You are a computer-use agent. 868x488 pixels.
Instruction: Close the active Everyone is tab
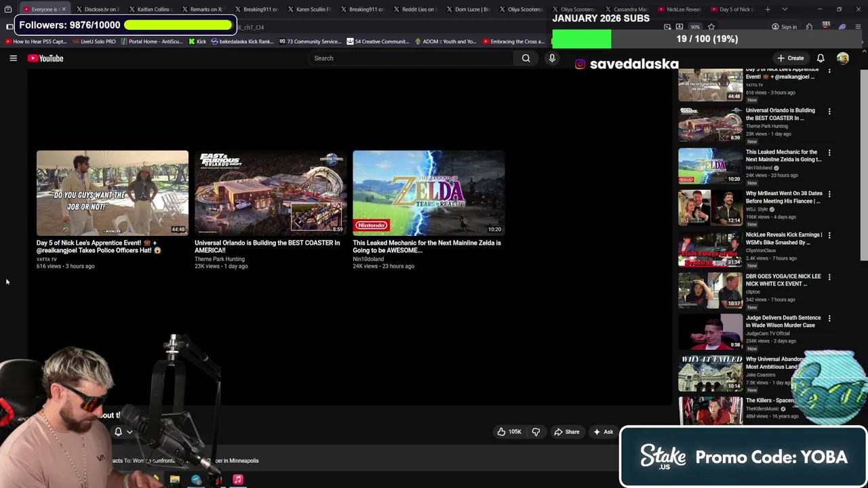pyautogui.click(x=63, y=9)
